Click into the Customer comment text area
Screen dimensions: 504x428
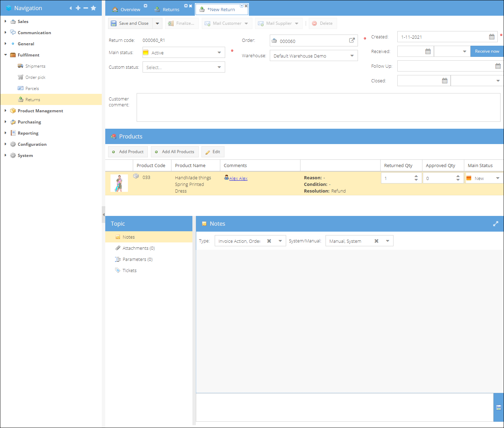click(x=318, y=107)
